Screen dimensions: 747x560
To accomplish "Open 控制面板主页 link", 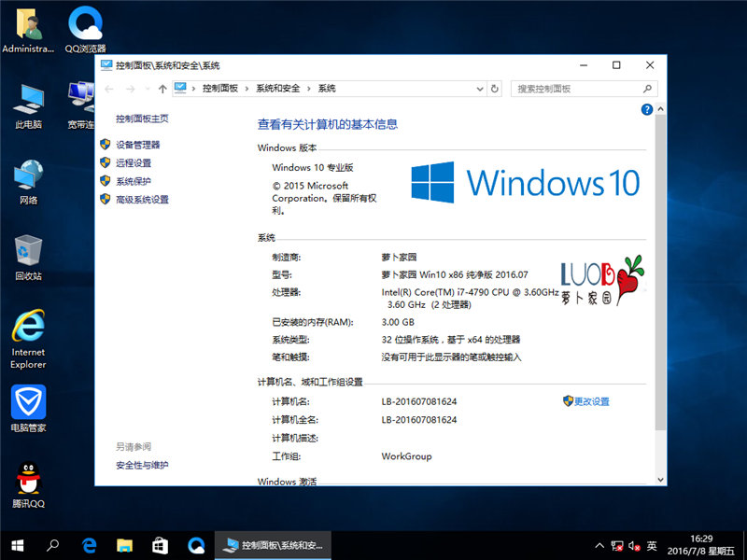I will pos(142,119).
